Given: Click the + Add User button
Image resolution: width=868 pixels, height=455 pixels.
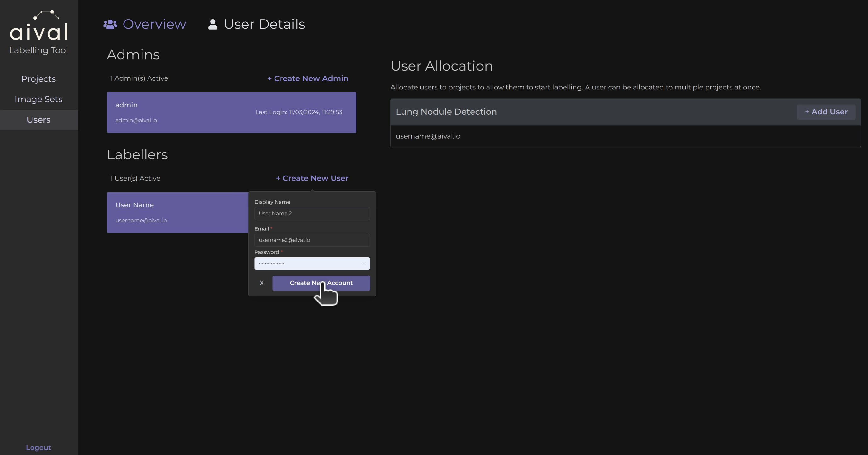Looking at the screenshot, I should coord(826,112).
